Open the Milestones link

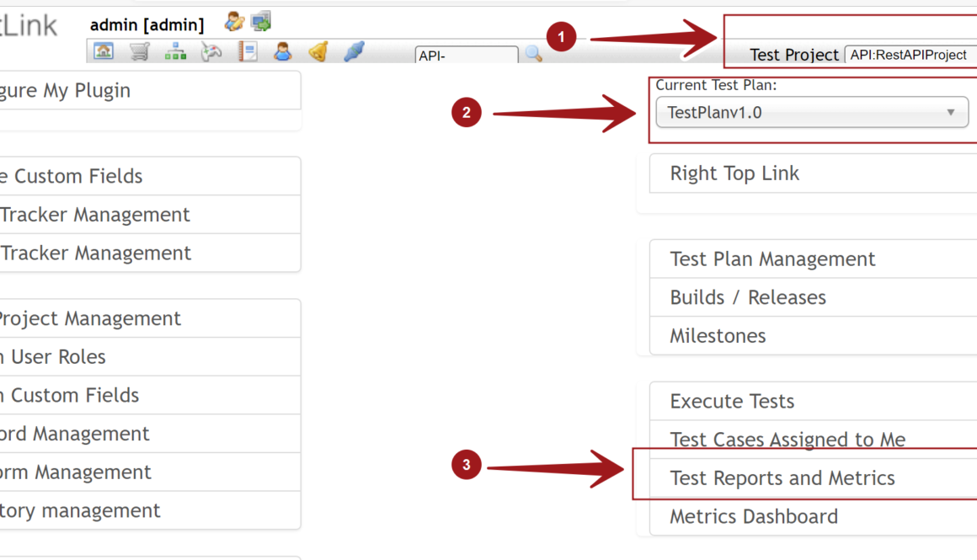point(718,336)
